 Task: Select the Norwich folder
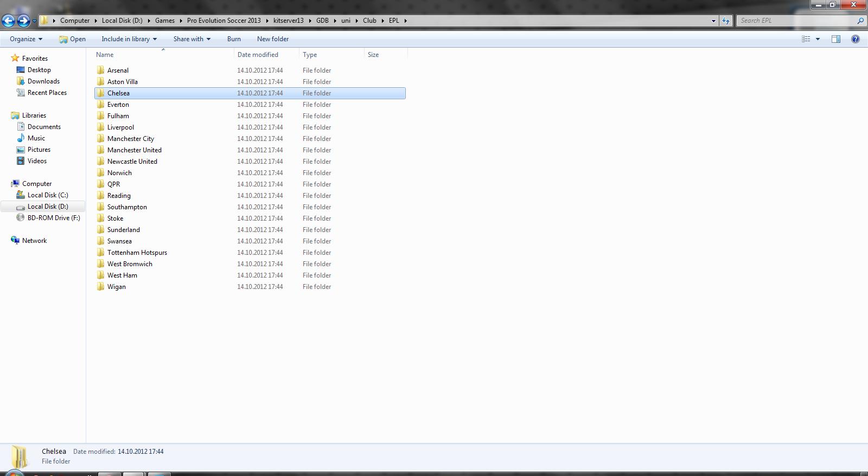pyautogui.click(x=250, y=173)
